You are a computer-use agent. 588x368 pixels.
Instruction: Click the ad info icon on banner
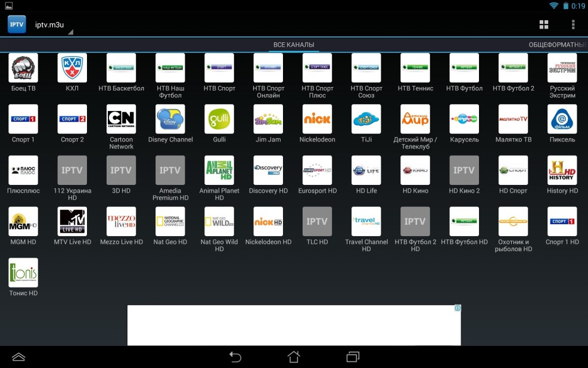pyautogui.click(x=457, y=308)
